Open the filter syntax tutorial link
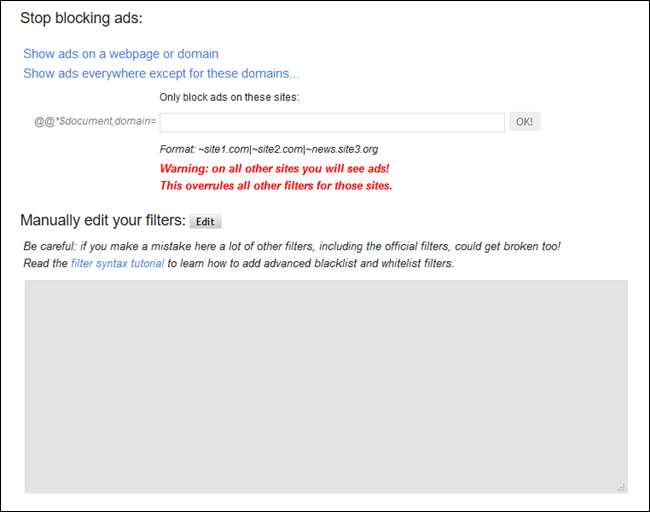This screenshot has width=650, height=512. [x=117, y=264]
